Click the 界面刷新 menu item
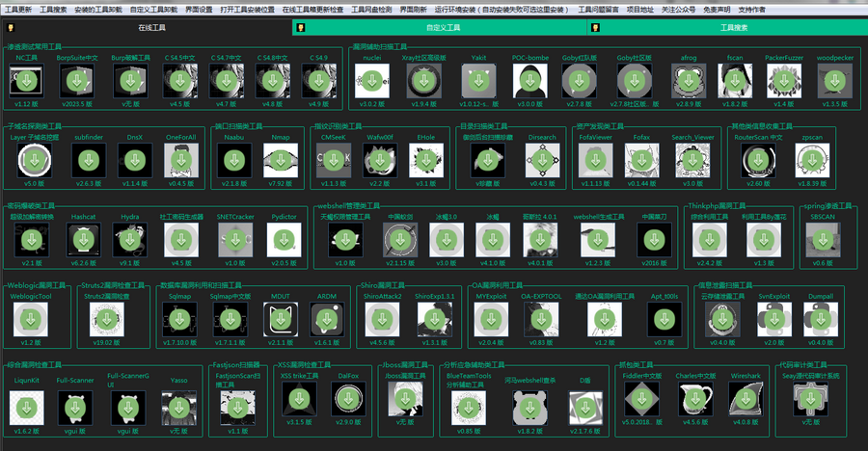The height and width of the screenshot is (451, 868). (414, 10)
